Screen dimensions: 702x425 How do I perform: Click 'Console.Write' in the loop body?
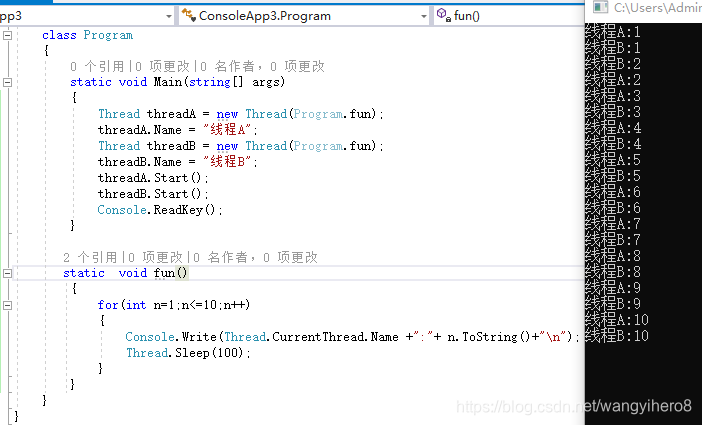[171, 337]
